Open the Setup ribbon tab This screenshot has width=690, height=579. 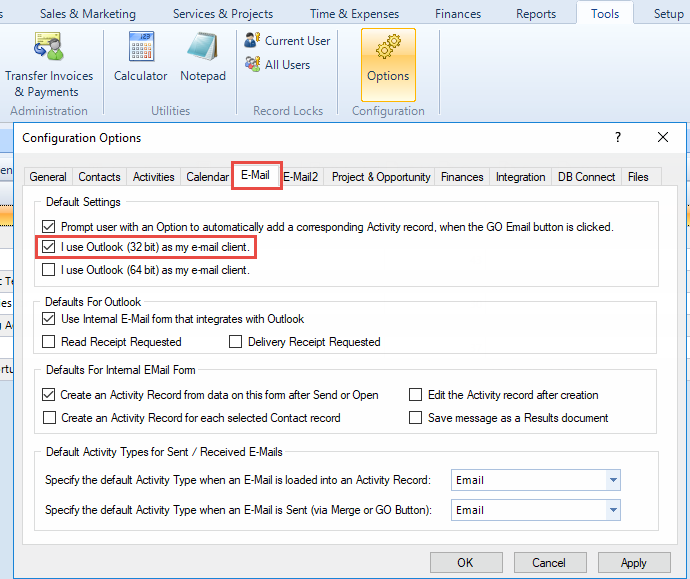pos(668,14)
